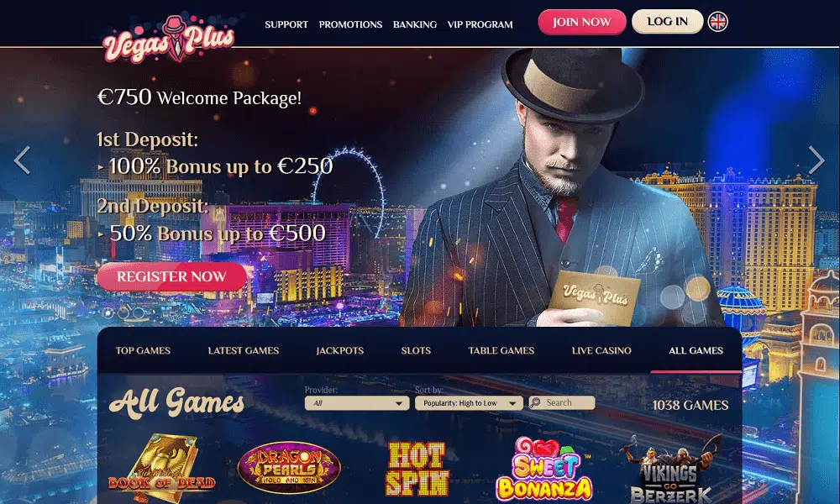
Task: Click the Register Now button
Action: (x=171, y=277)
